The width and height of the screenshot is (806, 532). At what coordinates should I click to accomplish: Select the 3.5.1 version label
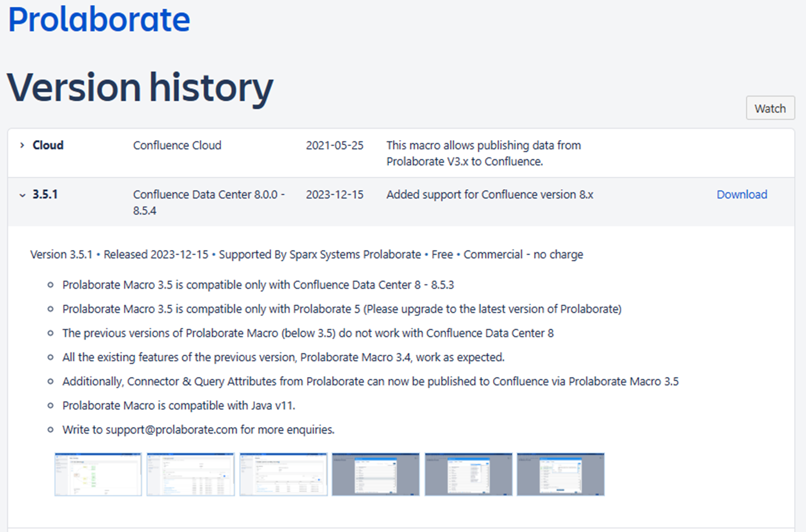45,194
